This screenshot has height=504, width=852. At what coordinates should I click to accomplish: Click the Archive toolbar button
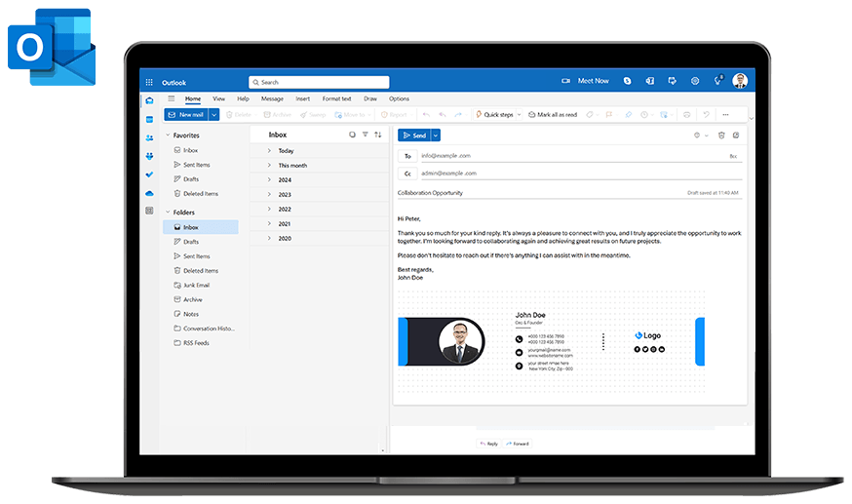tap(278, 115)
